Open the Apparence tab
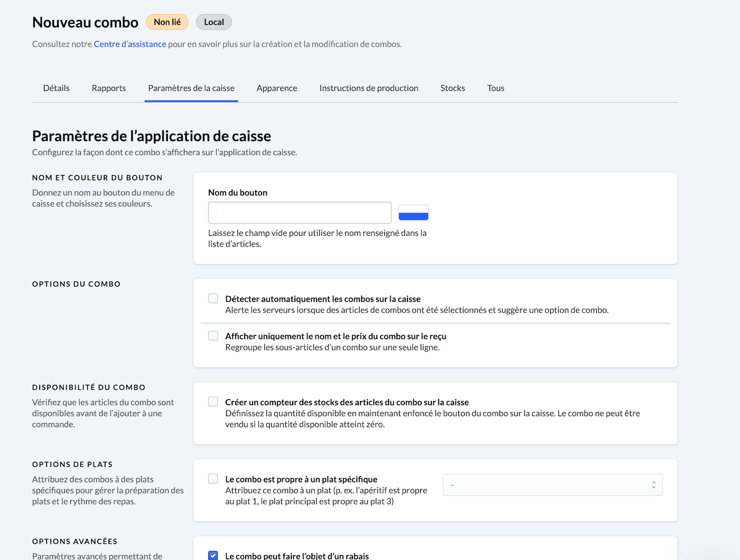Screen dimensions: 740x560 point(277,88)
